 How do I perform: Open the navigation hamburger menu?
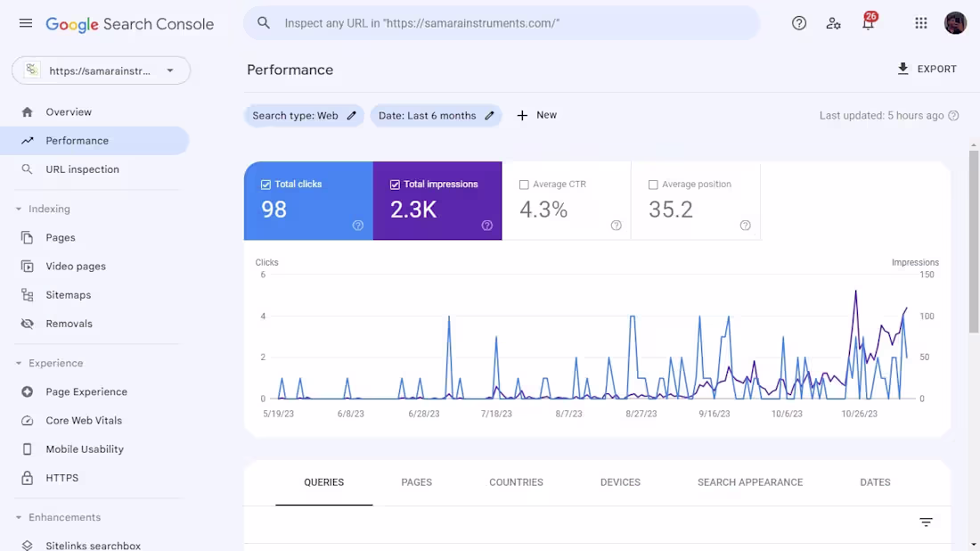tap(25, 24)
